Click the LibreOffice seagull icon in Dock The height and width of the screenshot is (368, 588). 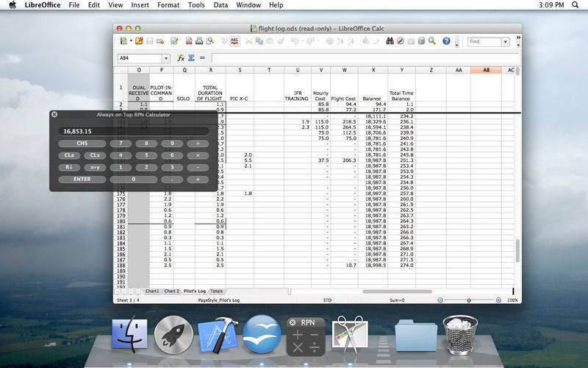(x=262, y=334)
